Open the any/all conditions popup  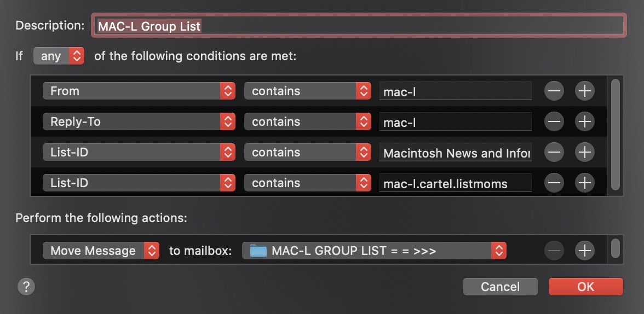(59, 56)
